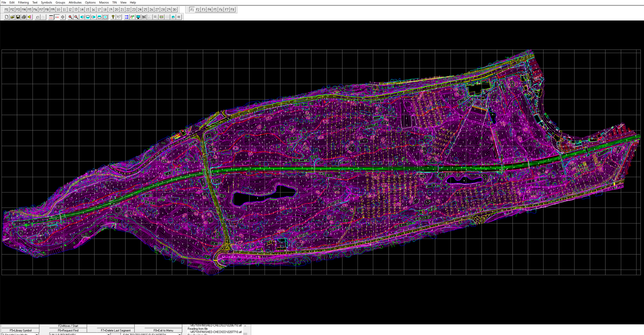This screenshot has width=644, height=335.
Task: Click the wireframe mesh icon
Action: pyautogui.click(x=144, y=17)
